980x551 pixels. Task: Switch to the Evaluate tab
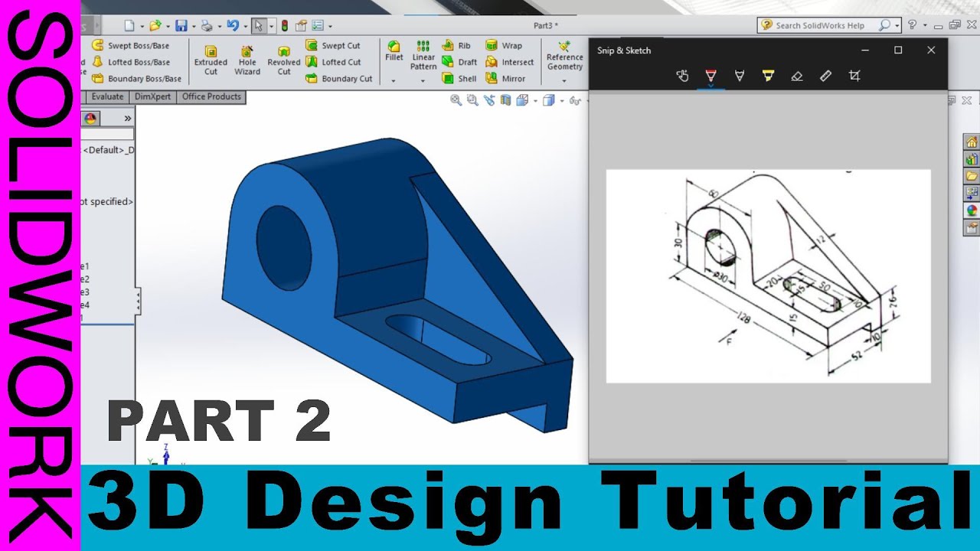107,97
